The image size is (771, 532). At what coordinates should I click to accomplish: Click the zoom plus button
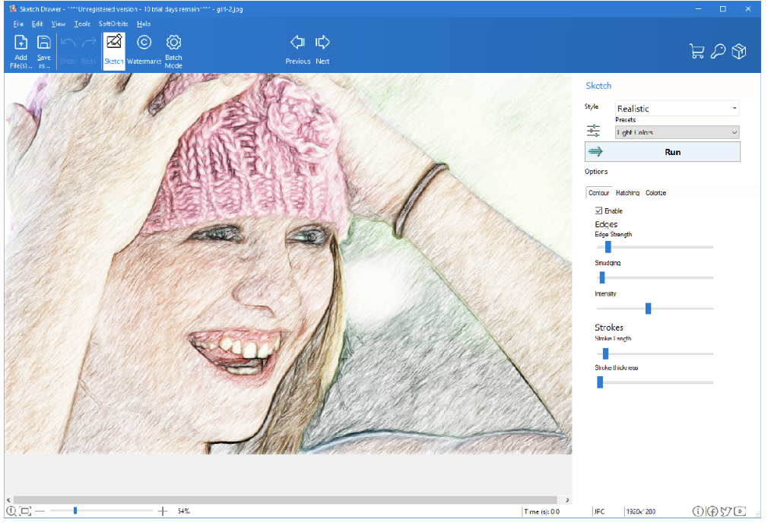coord(162,511)
